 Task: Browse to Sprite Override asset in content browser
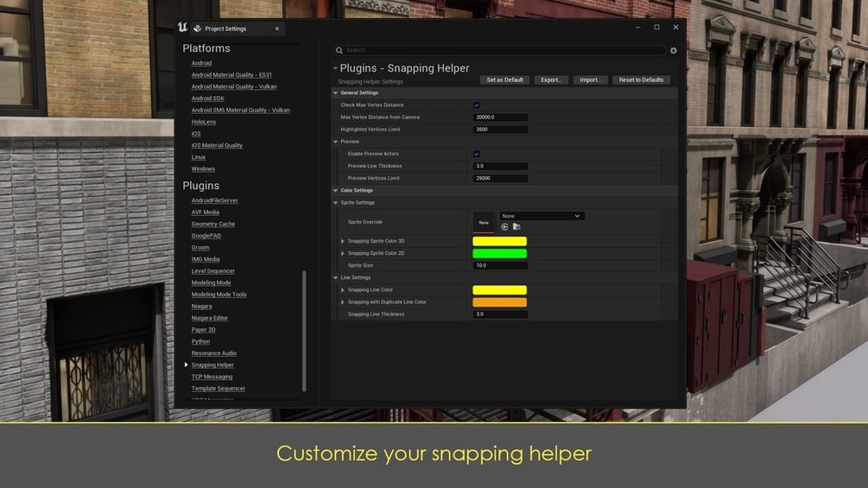click(x=516, y=227)
